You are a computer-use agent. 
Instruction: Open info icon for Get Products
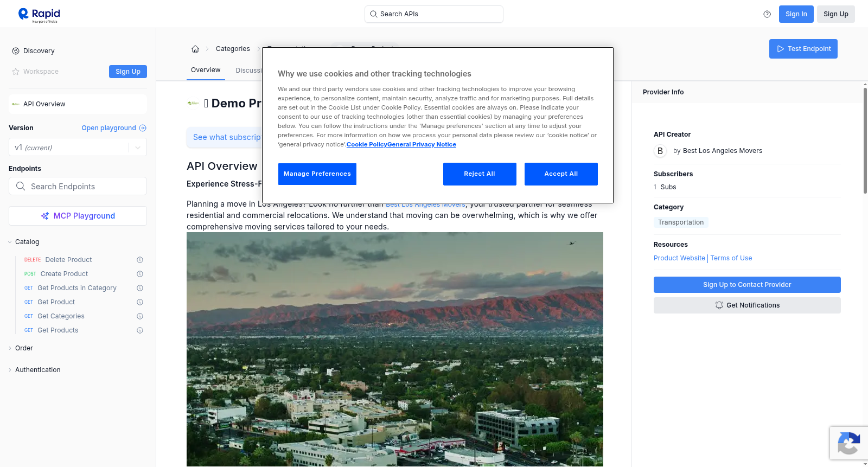click(140, 330)
